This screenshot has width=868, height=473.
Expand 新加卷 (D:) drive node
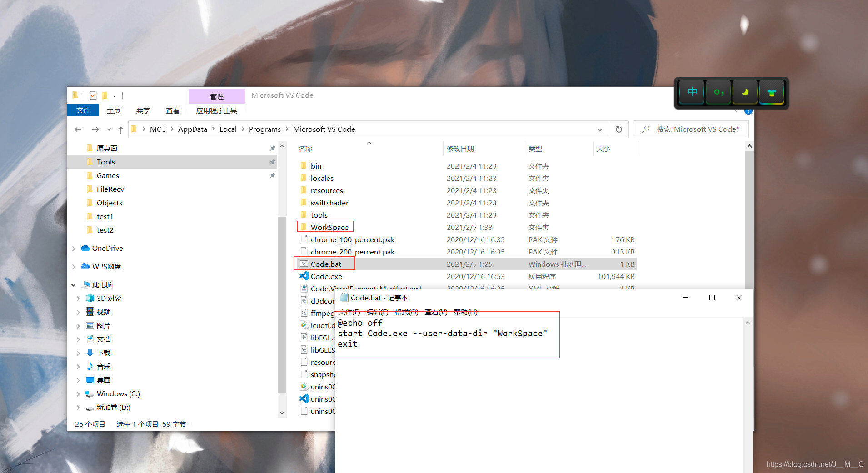78,408
